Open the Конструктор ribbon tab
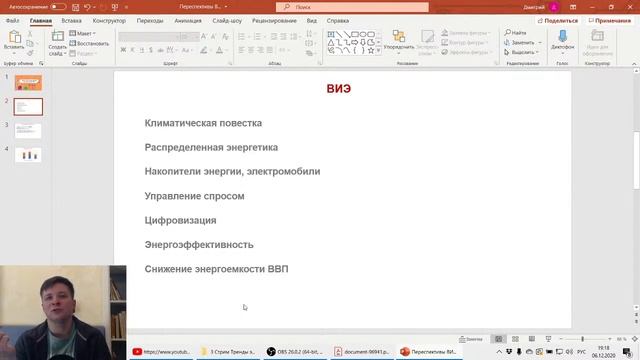Viewport: 640px width, 360px height. tap(109, 20)
